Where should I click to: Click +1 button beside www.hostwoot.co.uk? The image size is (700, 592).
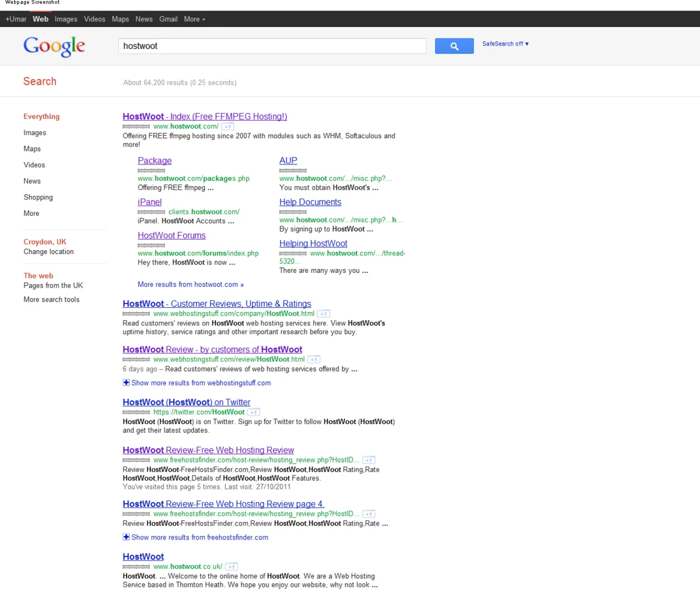point(232,567)
